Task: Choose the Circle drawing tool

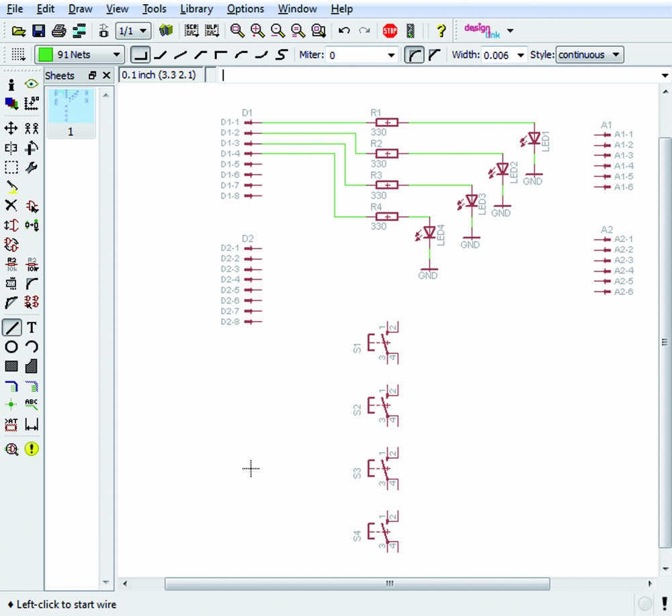Action: 11,347
